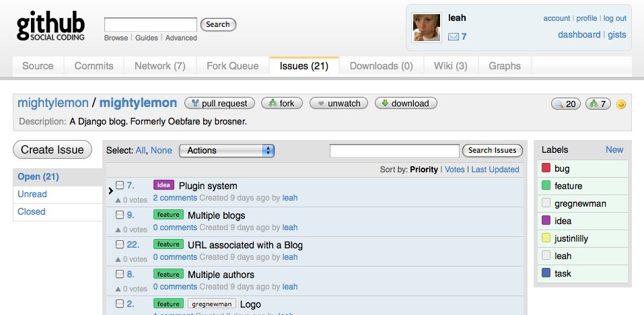
Task: Select All issues link
Action: click(141, 151)
